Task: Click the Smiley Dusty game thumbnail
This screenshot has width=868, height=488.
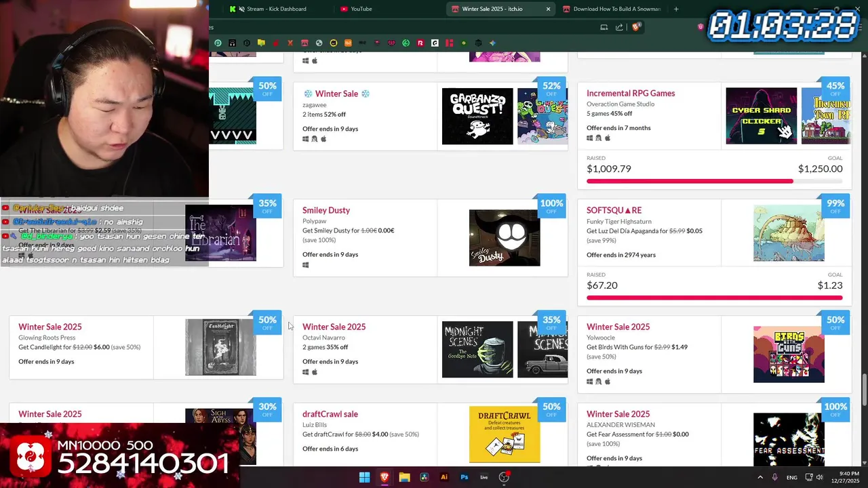Action: (x=505, y=238)
